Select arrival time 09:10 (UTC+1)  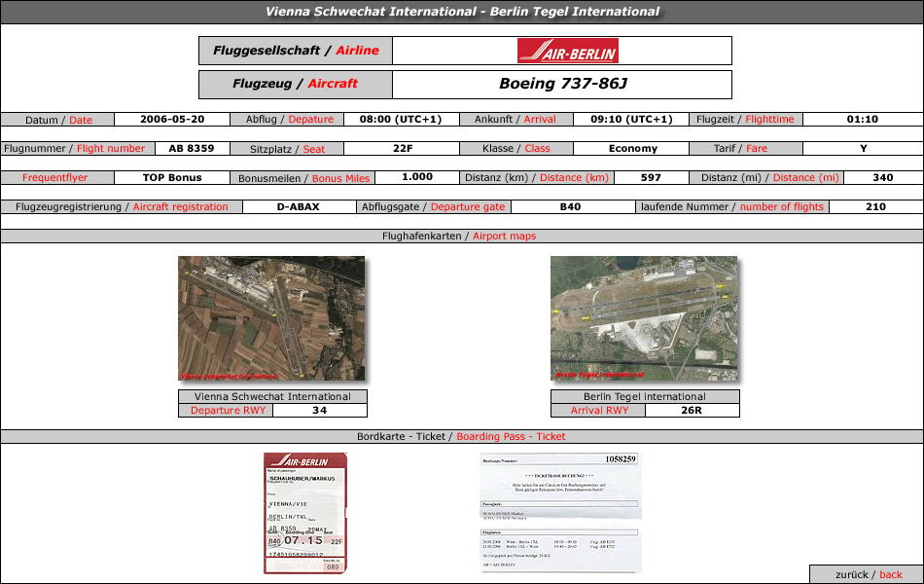pyautogui.click(x=631, y=119)
